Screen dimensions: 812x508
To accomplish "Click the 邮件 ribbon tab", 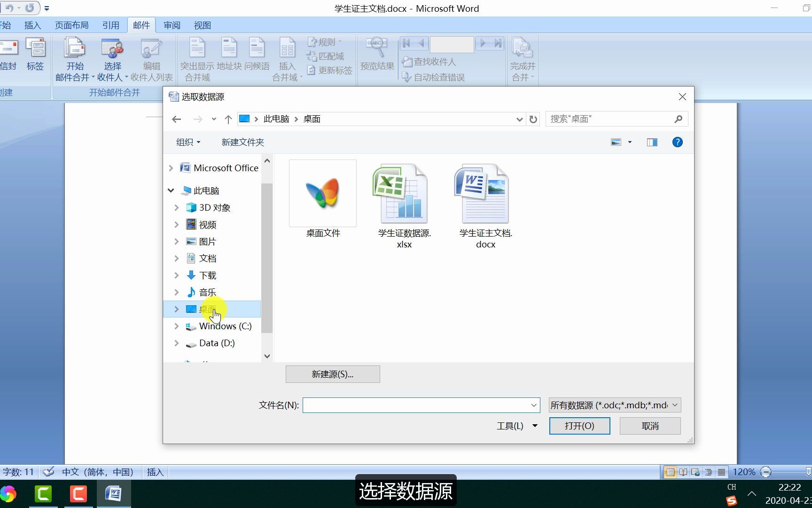I will tap(141, 25).
